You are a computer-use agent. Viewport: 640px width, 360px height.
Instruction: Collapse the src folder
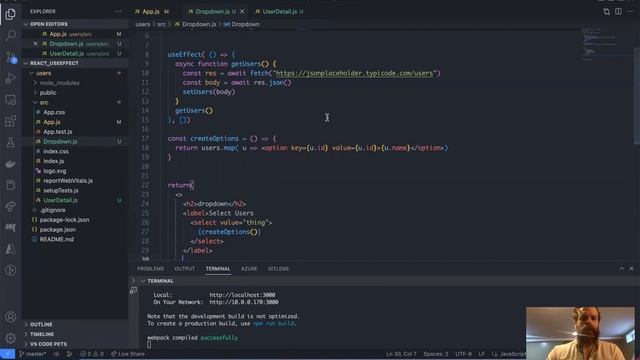tap(75, 102)
